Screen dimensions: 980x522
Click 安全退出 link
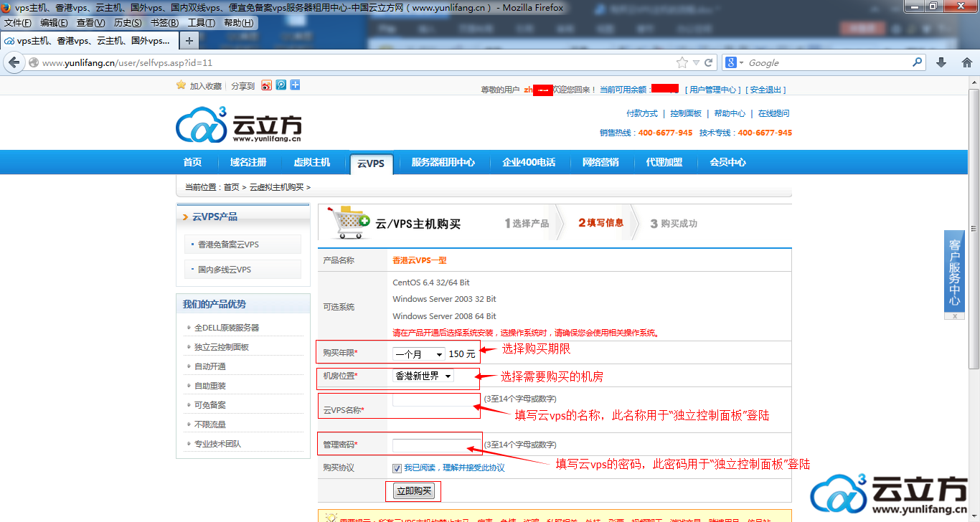767,90
